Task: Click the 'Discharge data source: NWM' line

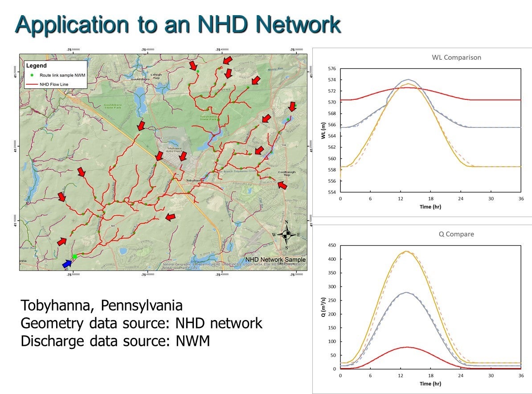Action: (115, 341)
